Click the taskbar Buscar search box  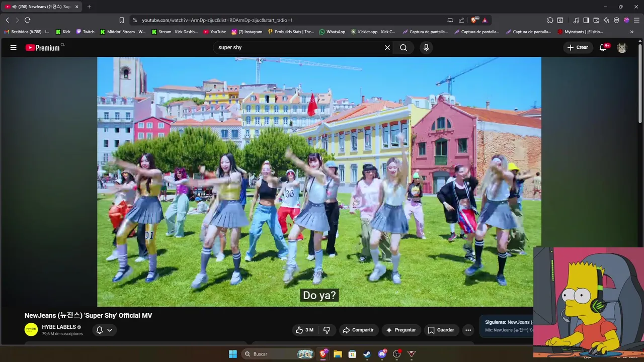coord(278,354)
